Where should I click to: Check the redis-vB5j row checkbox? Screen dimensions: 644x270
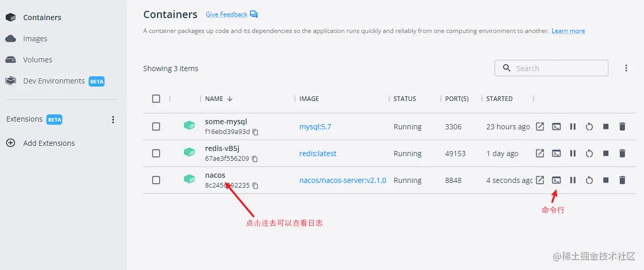tap(156, 154)
